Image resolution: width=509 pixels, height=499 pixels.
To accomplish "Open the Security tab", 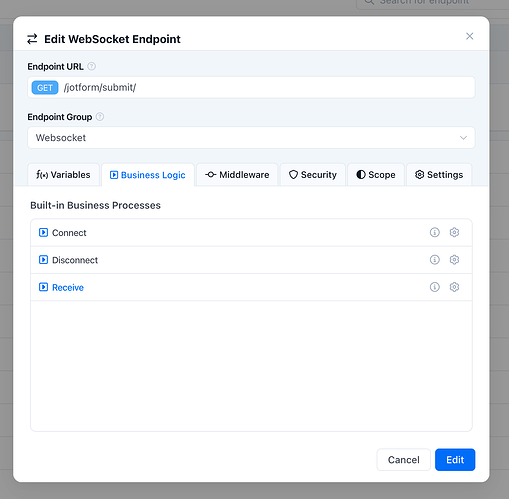I will tap(313, 175).
